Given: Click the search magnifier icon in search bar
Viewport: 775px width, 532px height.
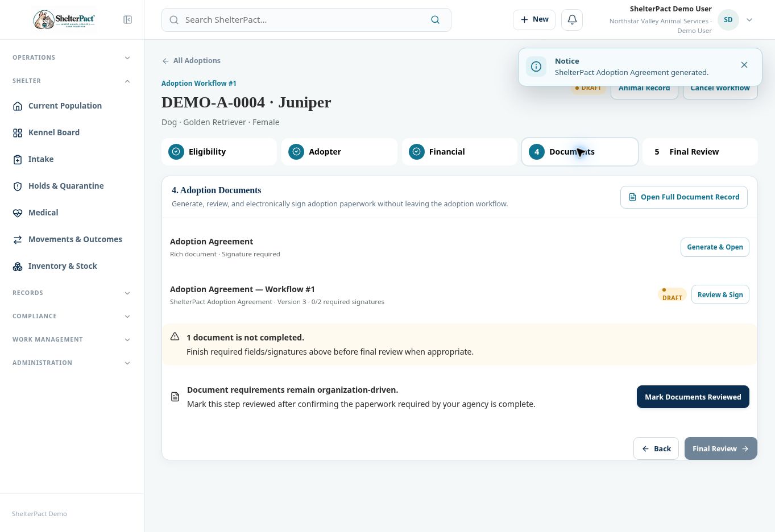Looking at the screenshot, I should (435, 20).
